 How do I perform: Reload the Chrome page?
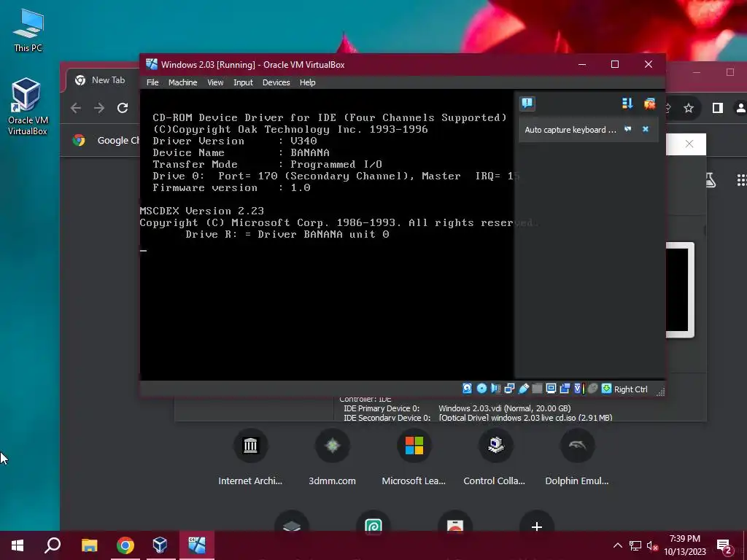tap(123, 108)
